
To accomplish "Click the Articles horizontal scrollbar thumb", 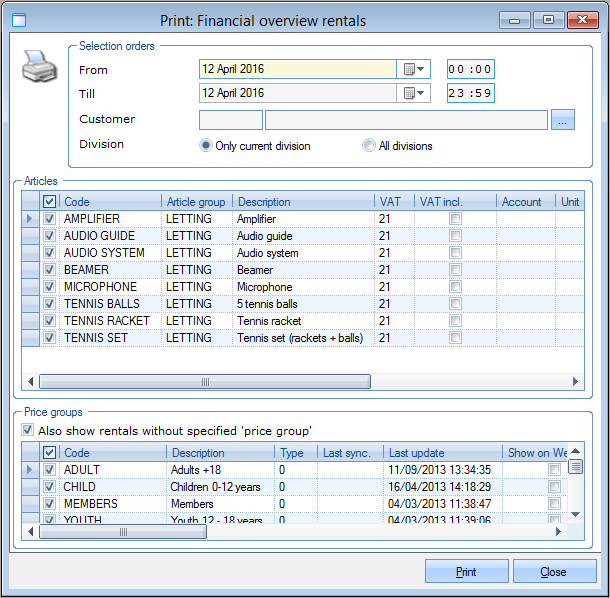I will point(204,382).
